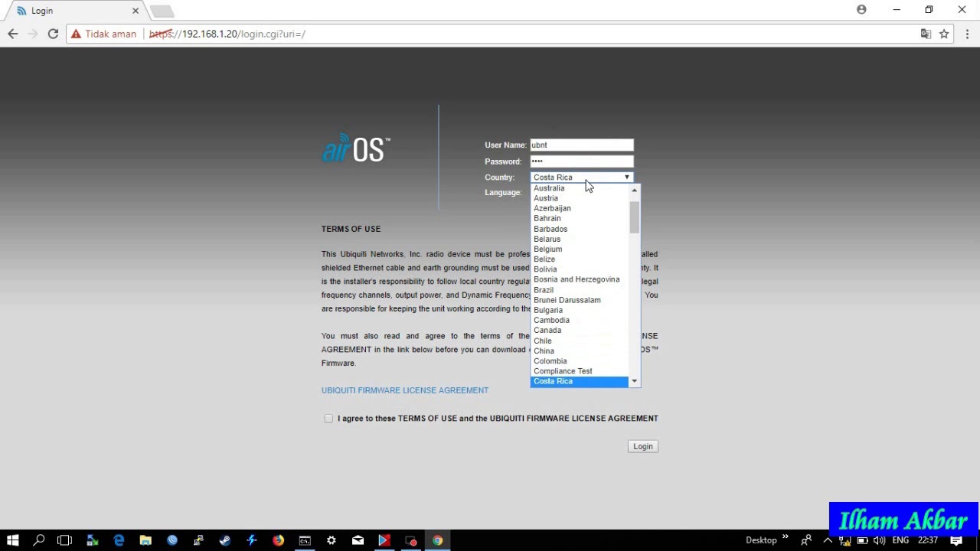980x551 pixels.
Task: Click the Chrome icon in the taskbar
Action: tap(437, 540)
